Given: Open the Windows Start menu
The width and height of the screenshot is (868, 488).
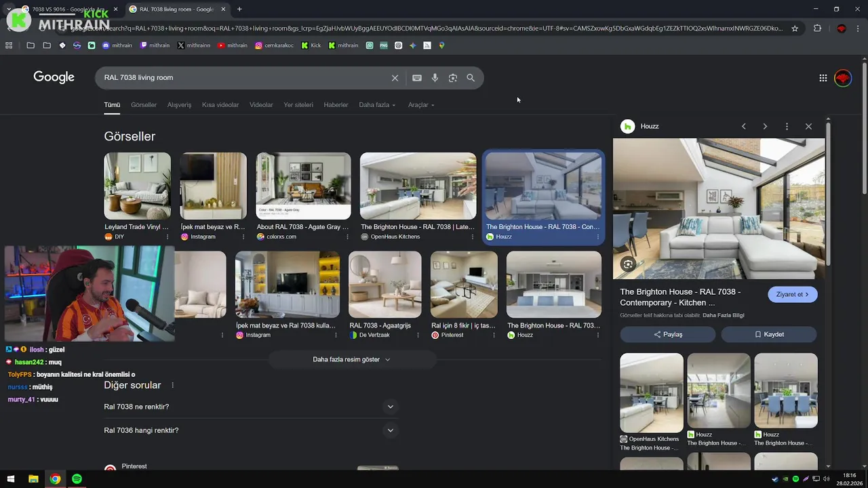Looking at the screenshot, I should (11, 479).
